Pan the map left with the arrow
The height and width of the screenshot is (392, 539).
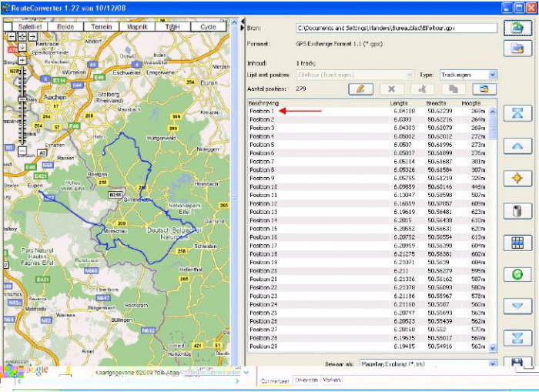pyautogui.click(x=12, y=36)
